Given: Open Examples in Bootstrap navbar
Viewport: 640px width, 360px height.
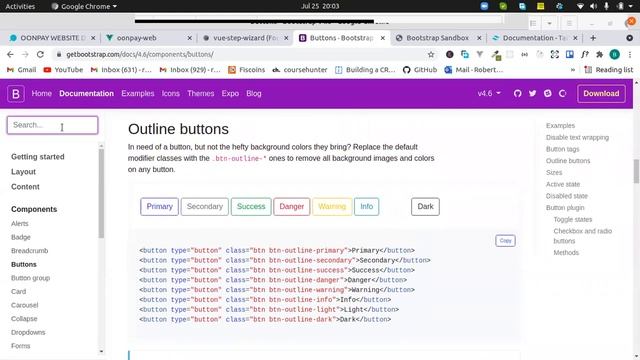Looking at the screenshot, I should 138,93.
